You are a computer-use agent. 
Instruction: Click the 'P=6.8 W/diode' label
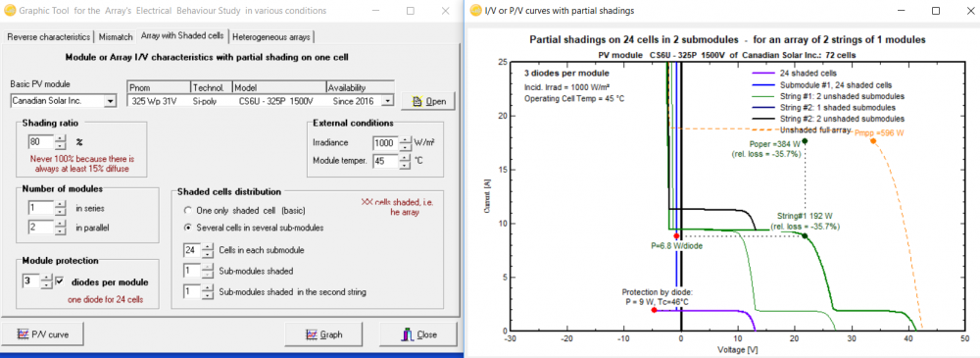(x=676, y=246)
